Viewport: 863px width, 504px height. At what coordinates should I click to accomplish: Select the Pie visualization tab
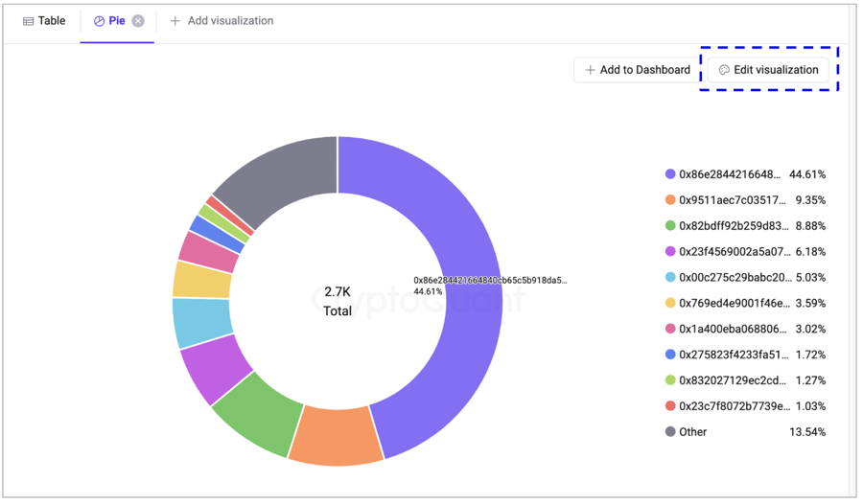108,21
